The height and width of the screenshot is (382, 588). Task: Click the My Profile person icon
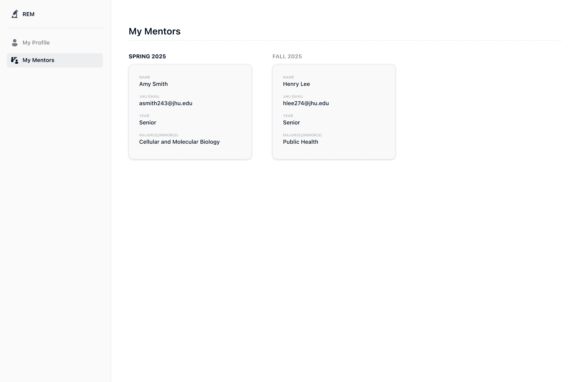coord(14,43)
